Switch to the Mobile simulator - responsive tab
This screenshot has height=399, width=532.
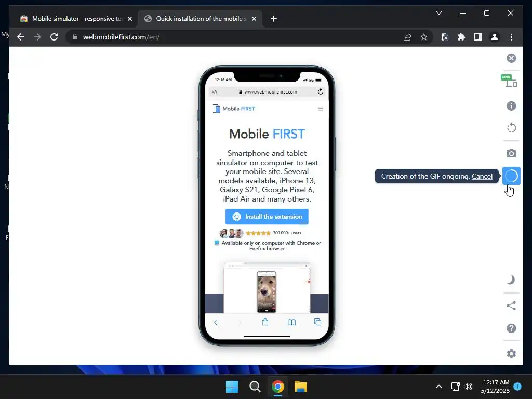(x=76, y=19)
